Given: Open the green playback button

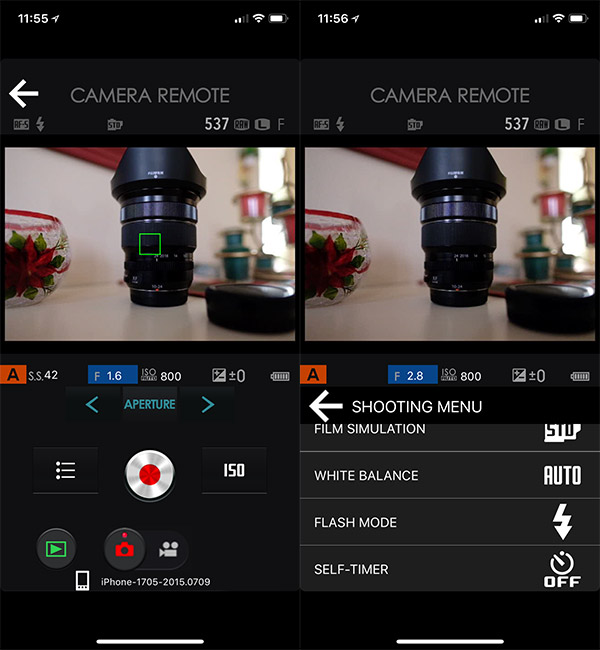Looking at the screenshot, I should 55,548.
